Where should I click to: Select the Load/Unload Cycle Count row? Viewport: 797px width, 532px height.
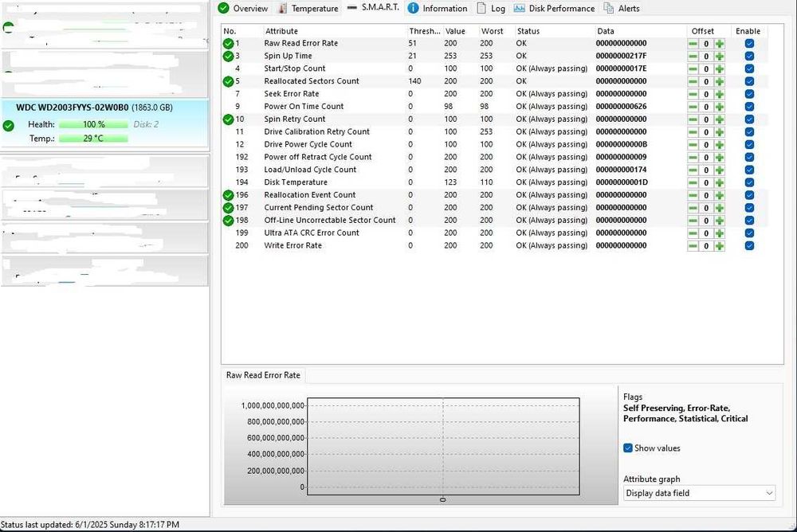pos(495,170)
